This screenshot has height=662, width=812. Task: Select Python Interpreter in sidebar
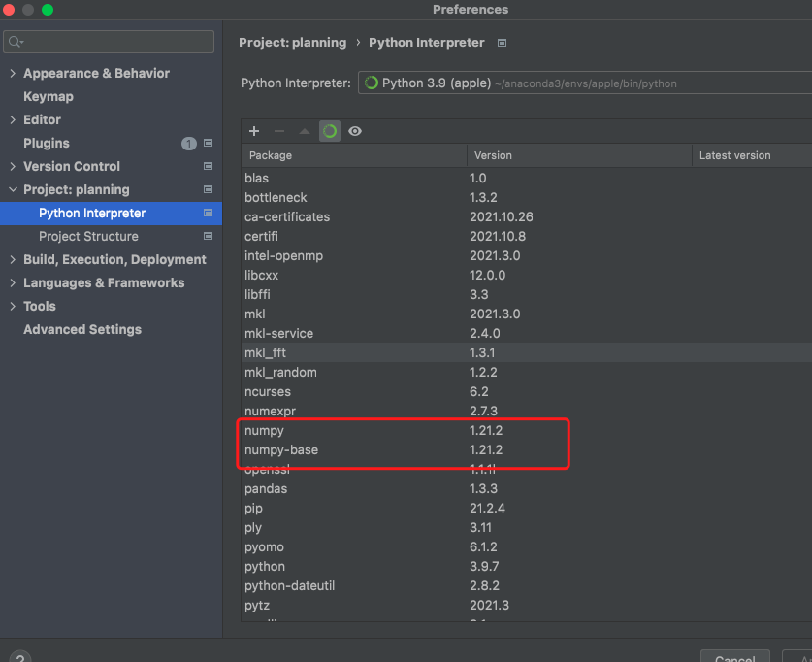111,213
